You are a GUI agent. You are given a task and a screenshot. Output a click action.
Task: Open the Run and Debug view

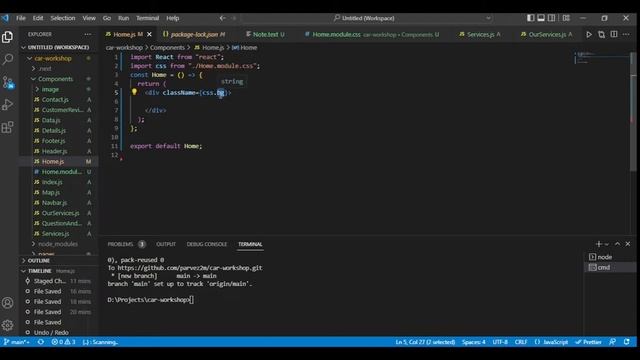(7, 105)
